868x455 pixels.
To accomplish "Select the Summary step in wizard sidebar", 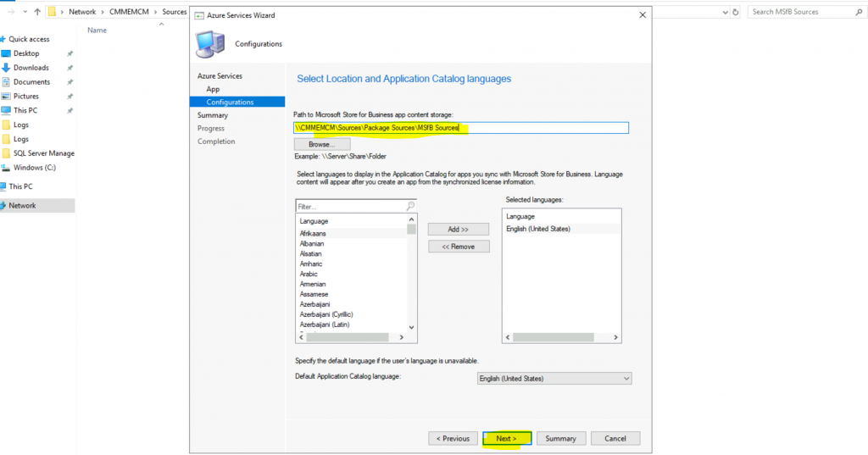I will coord(213,115).
